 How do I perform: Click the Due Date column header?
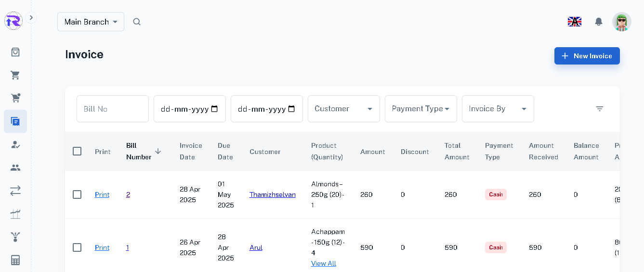pyautogui.click(x=225, y=151)
